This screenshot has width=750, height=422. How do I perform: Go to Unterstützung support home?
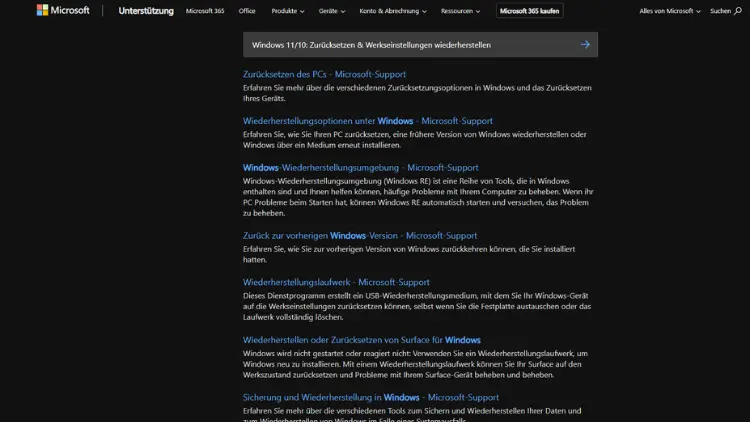[x=146, y=11]
